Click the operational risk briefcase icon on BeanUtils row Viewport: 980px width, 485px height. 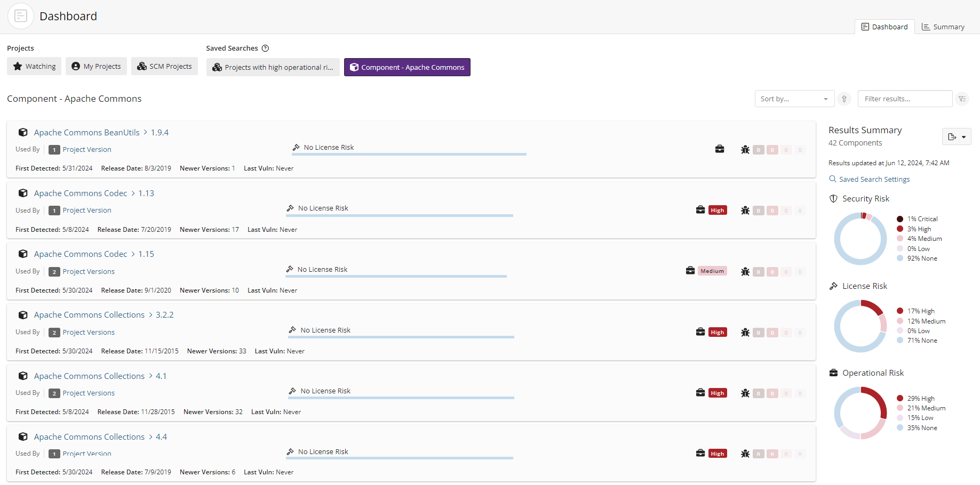point(720,149)
